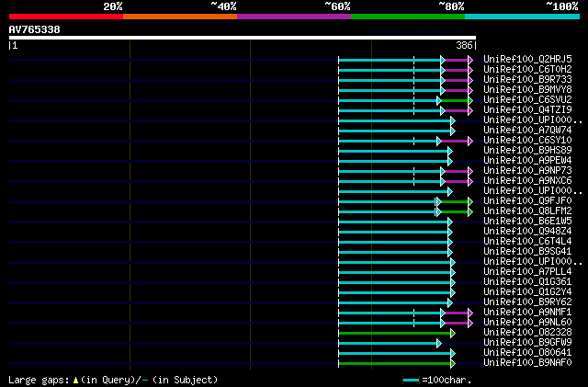Select the UniRef100_A7QW74 label
588x387 pixels.
tap(527, 131)
